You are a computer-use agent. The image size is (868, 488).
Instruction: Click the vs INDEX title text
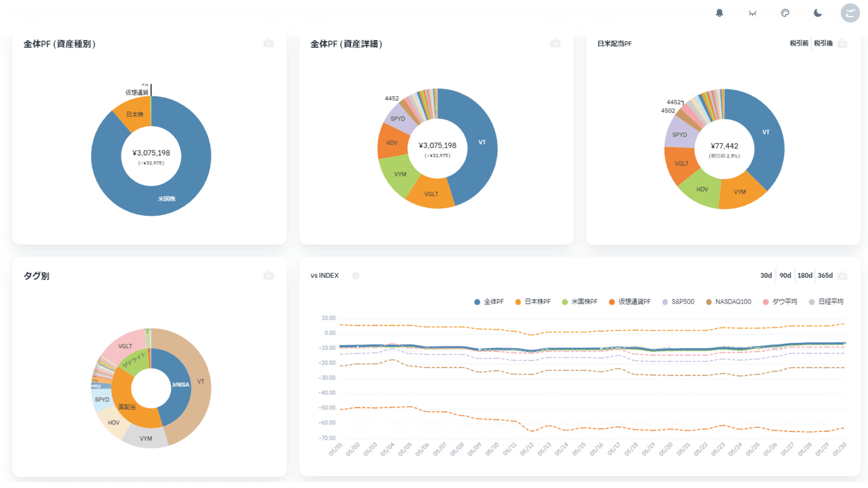click(325, 276)
